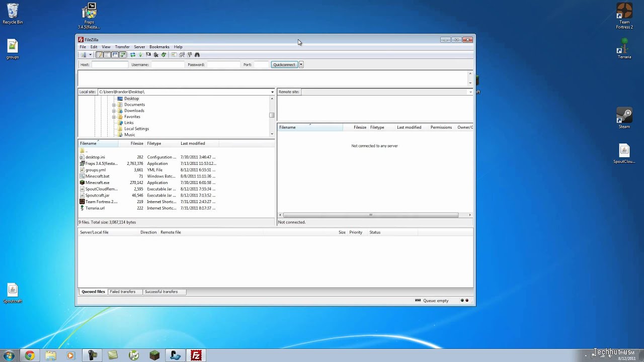Open the Terraria desktop shortcut
The height and width of the screenshot is (362, 644).
624,49
